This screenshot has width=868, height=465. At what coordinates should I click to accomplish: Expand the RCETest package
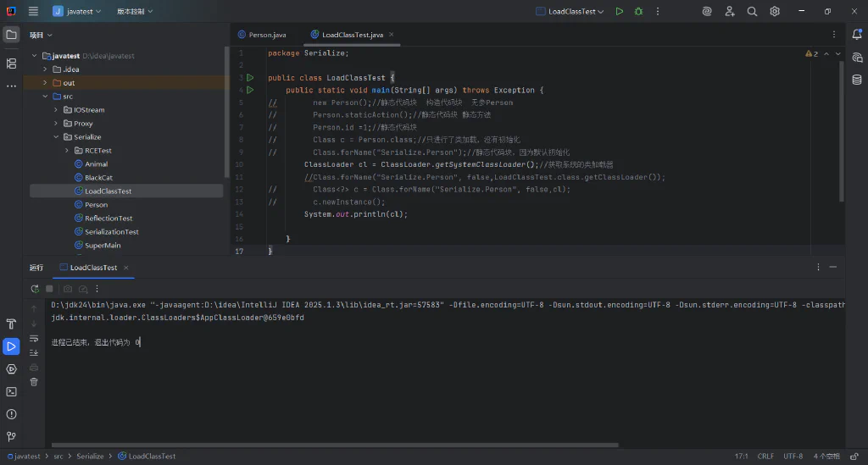(67, 151)
